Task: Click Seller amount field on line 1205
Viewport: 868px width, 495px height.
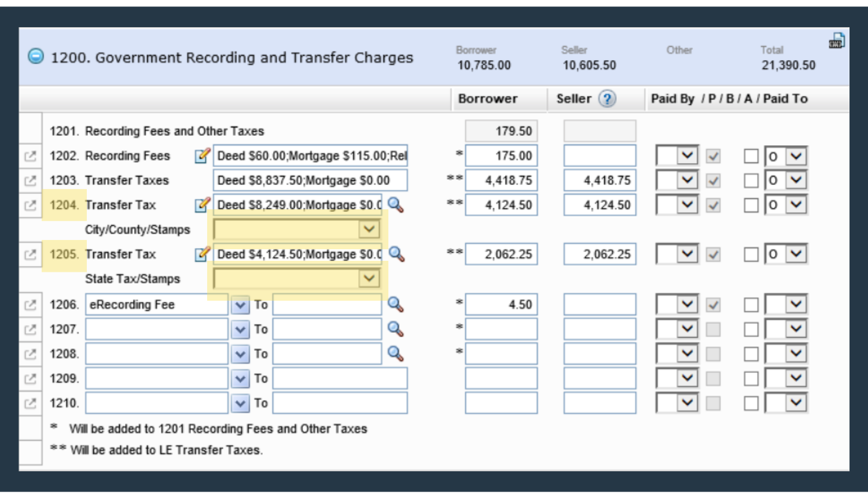Action: click(x=599, y=254)
